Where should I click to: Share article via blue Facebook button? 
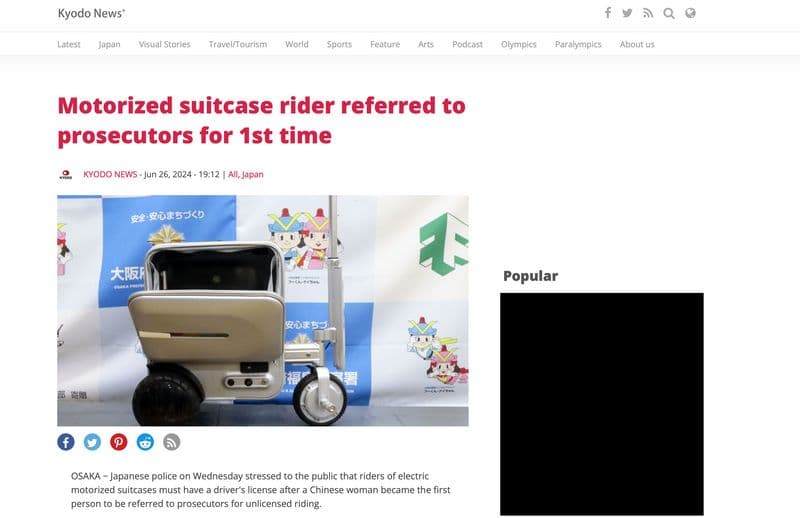(66, 442)
